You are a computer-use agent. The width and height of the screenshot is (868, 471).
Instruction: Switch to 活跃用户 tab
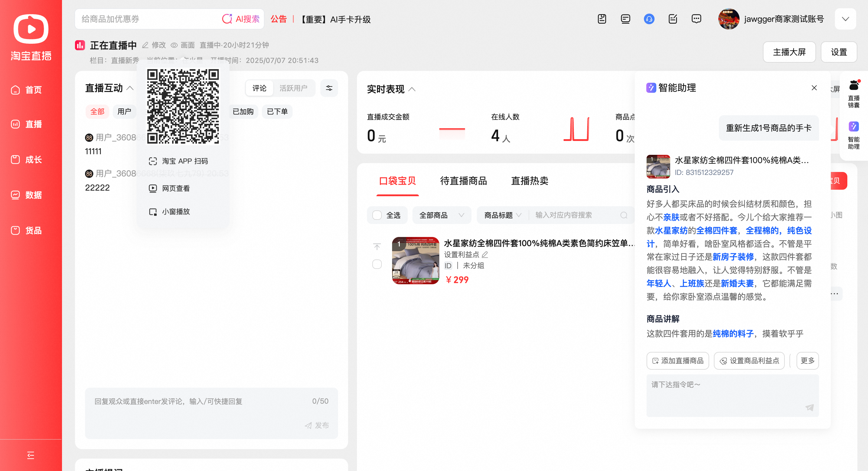293,88
